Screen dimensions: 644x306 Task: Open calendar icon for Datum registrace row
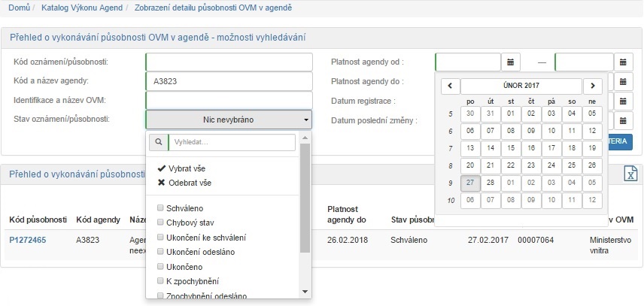(x=624, y=101)
